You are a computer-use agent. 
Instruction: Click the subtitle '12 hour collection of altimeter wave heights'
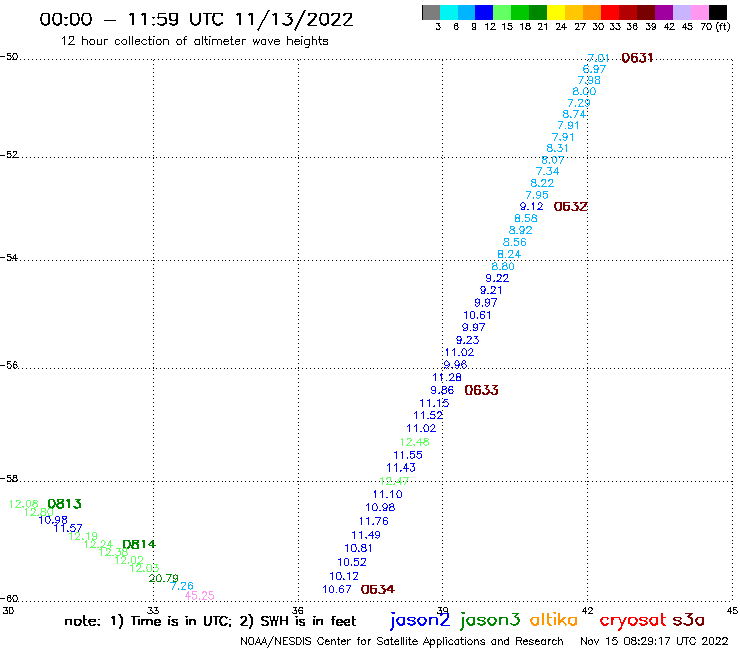[194, 41]
